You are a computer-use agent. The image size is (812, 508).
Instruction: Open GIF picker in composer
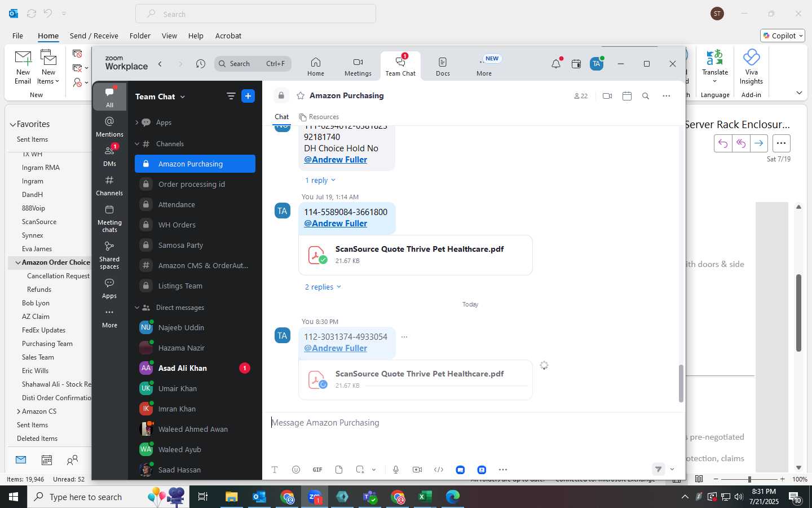point(317,470)
